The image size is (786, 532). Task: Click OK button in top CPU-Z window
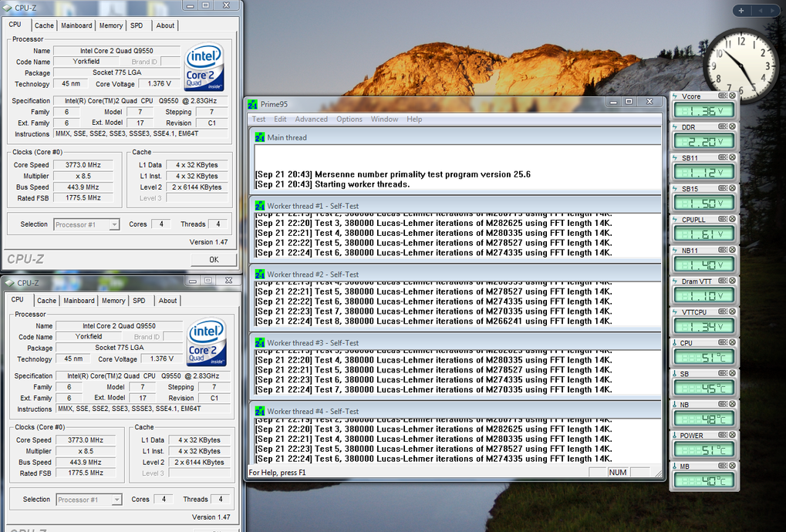(x=214, y=260)
